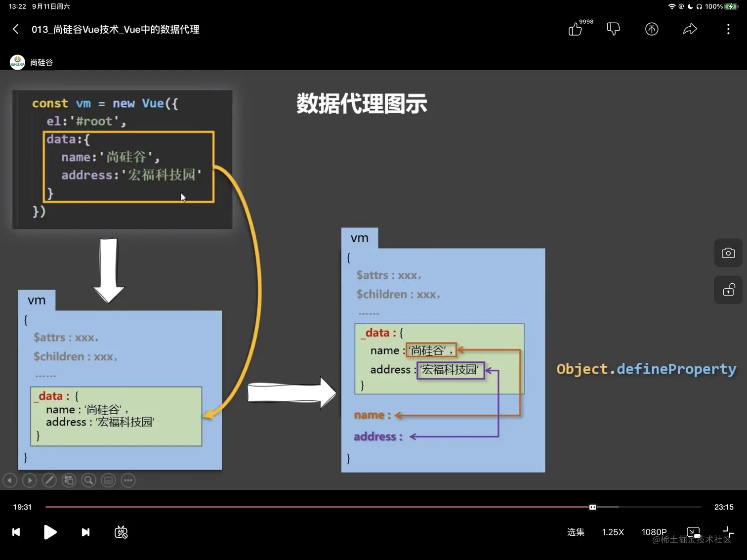Open the three-dot more options menu
This screenshot has height=560, width=747.
[x=728, y=29]
